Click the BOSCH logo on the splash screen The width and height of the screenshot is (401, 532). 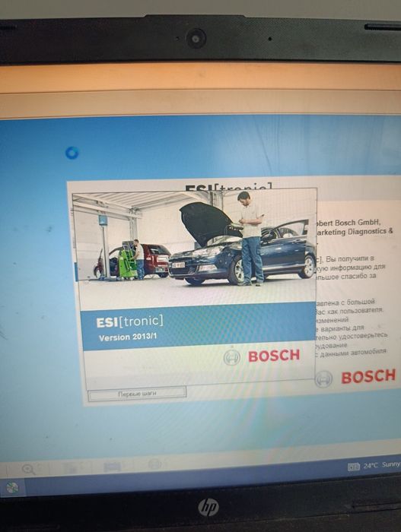pos(262,356)
